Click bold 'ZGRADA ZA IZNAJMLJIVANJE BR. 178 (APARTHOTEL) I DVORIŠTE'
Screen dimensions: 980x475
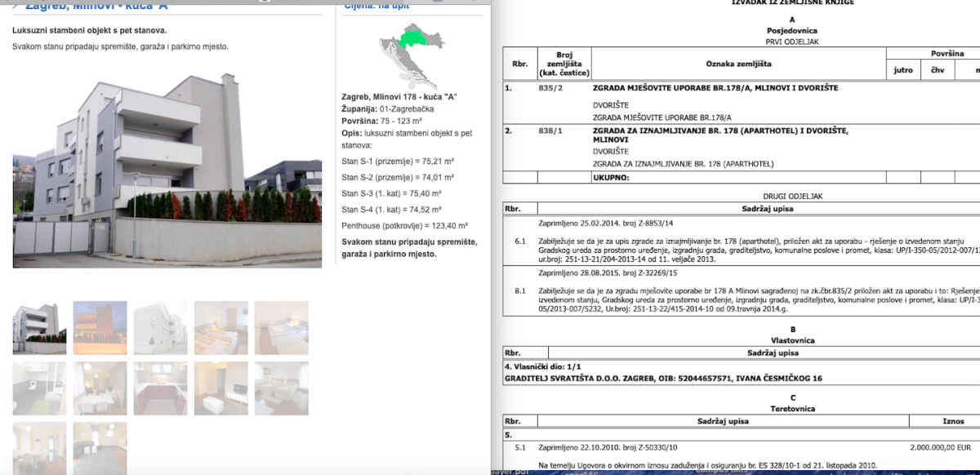pos(721,131)
